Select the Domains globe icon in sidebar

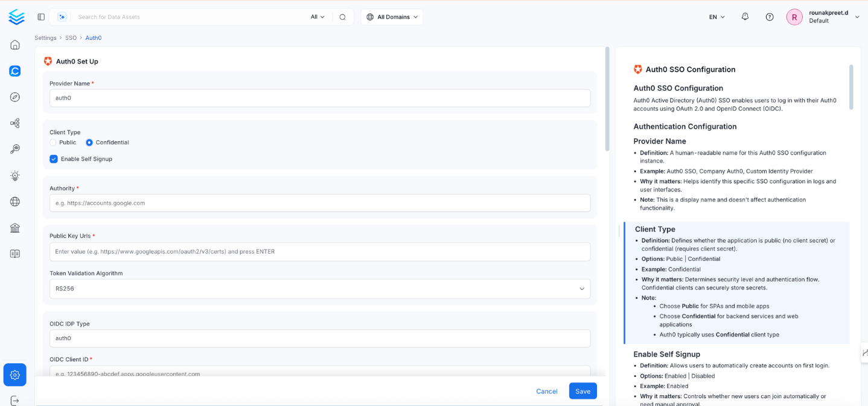14,201
